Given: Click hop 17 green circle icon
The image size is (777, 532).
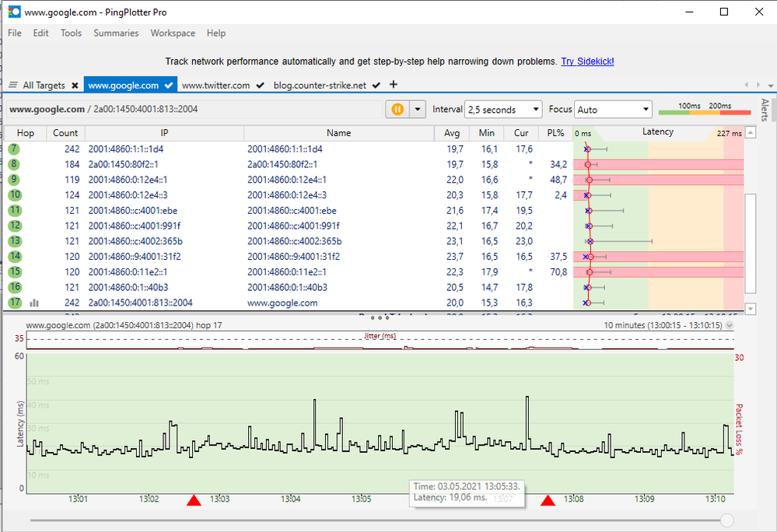Looking at the screenshot, I should [15, 302].
